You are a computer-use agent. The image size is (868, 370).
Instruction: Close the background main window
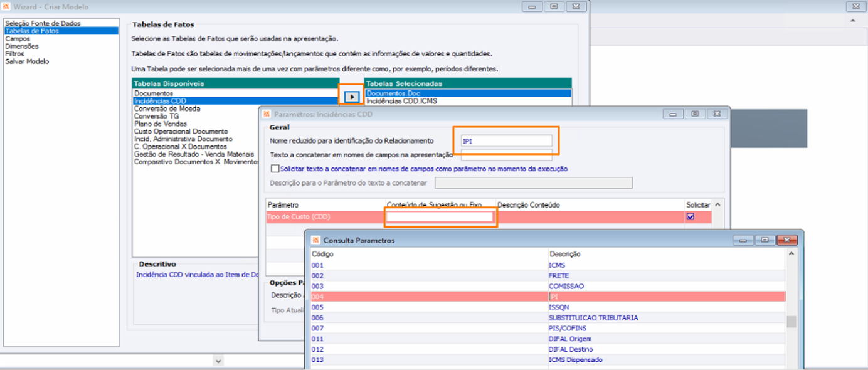[855, 6]
